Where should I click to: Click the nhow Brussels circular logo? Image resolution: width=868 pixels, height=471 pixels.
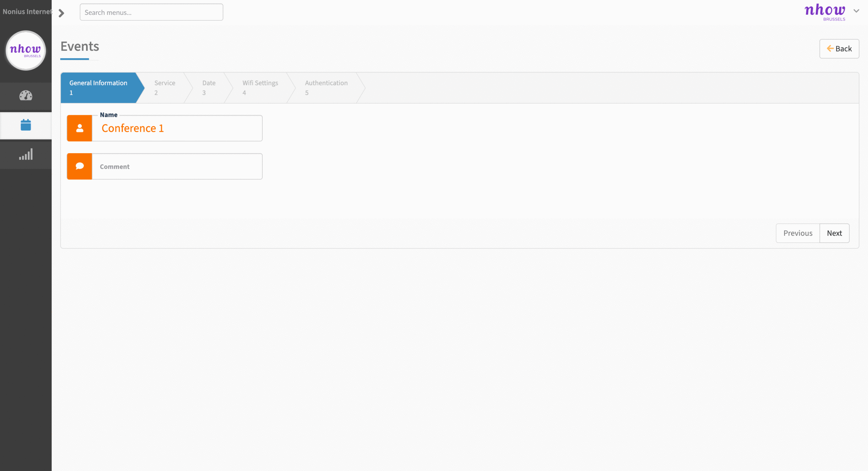(x=26, y=50)
